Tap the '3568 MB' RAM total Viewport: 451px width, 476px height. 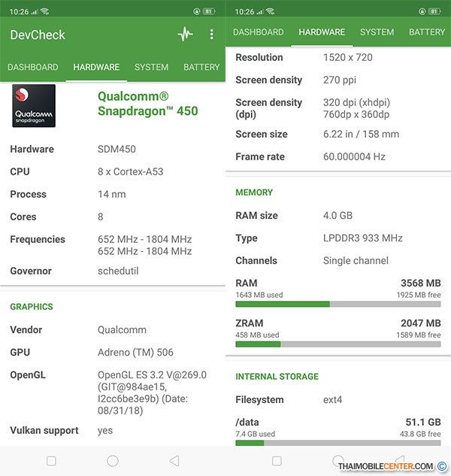[421, 283]
